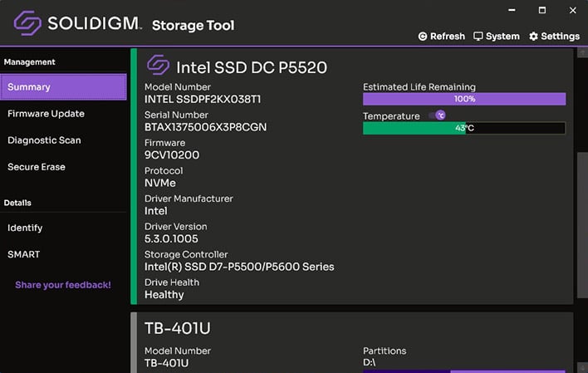This screenshot has height=373, width=588.
Task: Click the System monitor icon
Action: click(478, 37)
